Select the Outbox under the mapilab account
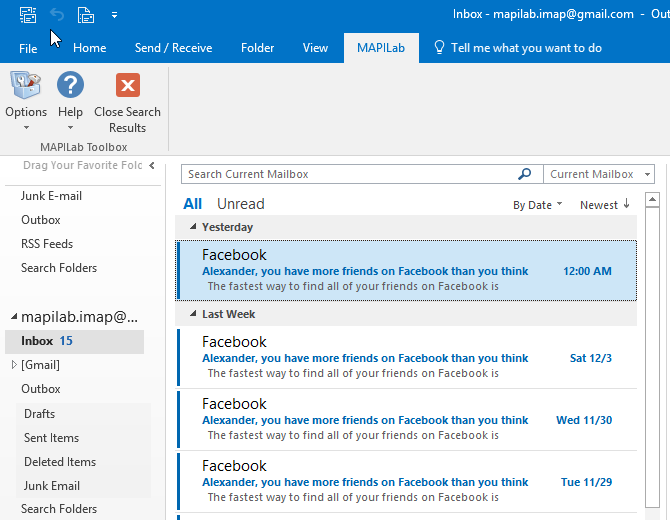670x520 pixels. (x=41, y=388)
